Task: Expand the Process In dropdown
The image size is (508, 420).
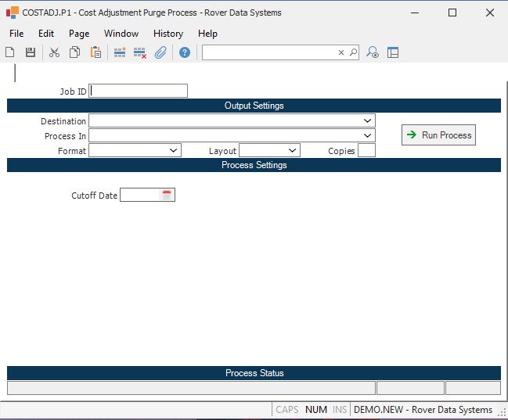Action: pos(367,135)
